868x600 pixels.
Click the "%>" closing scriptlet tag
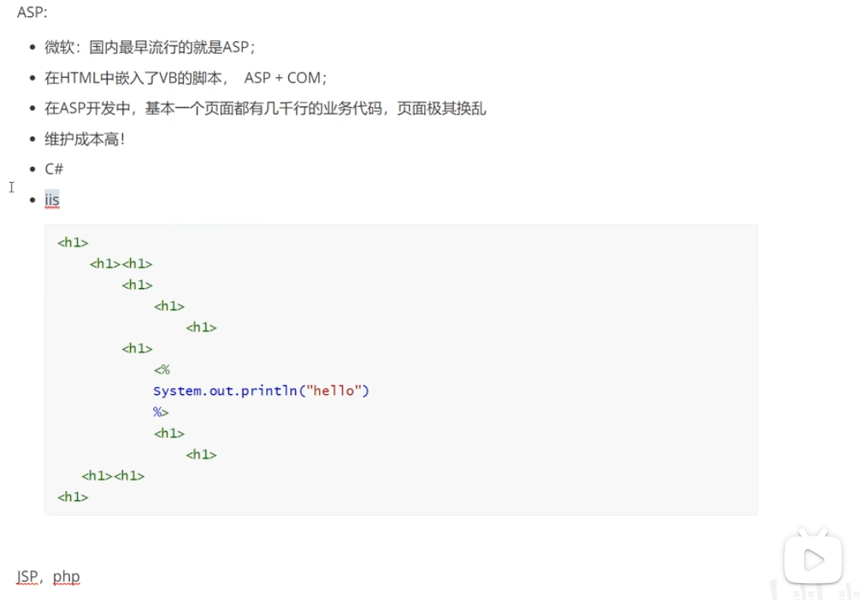click(x=162, y=412)
